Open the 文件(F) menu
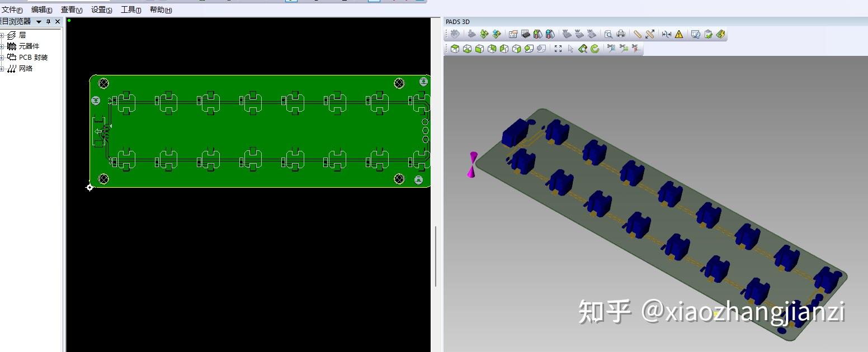868x352 pixels. point(11,10)
